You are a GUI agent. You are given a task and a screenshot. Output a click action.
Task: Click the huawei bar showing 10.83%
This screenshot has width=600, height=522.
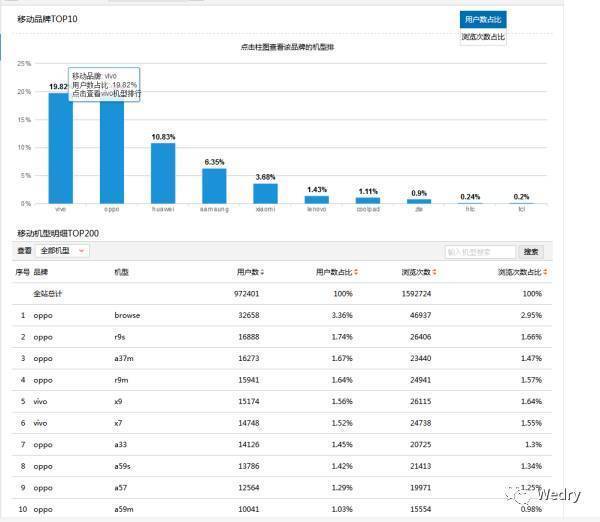[163, 173]
